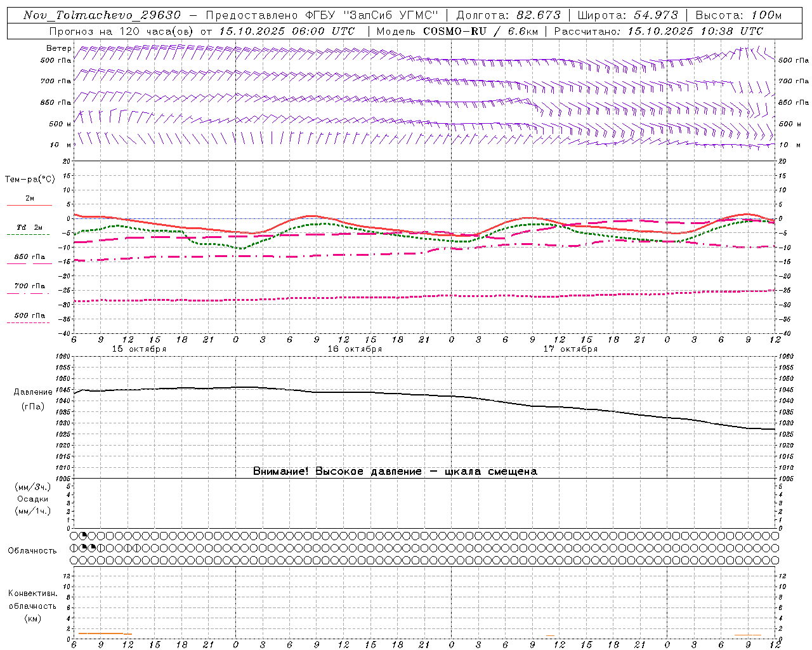Click the latitude value 'Широта: 54.973'
Image resolution: width=812 pixels, height=650 pixels.
[627, 15]
